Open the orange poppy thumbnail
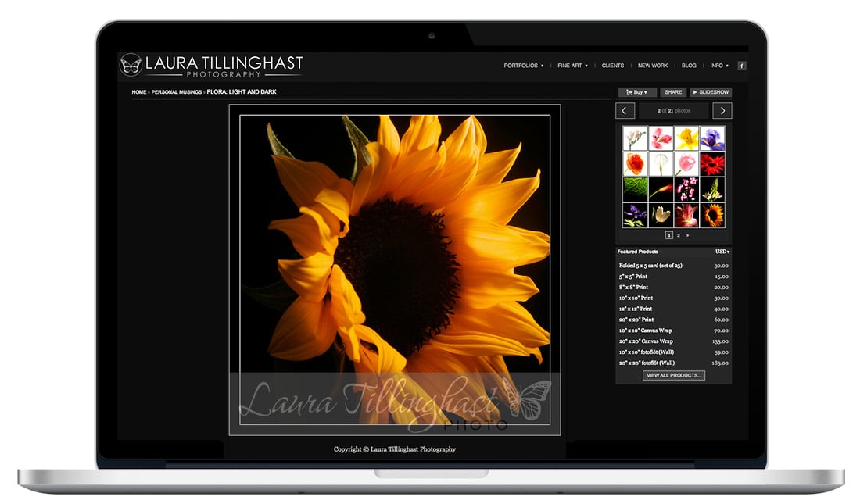Viewport: 860px width, 504px height. [x=635, y=164]
